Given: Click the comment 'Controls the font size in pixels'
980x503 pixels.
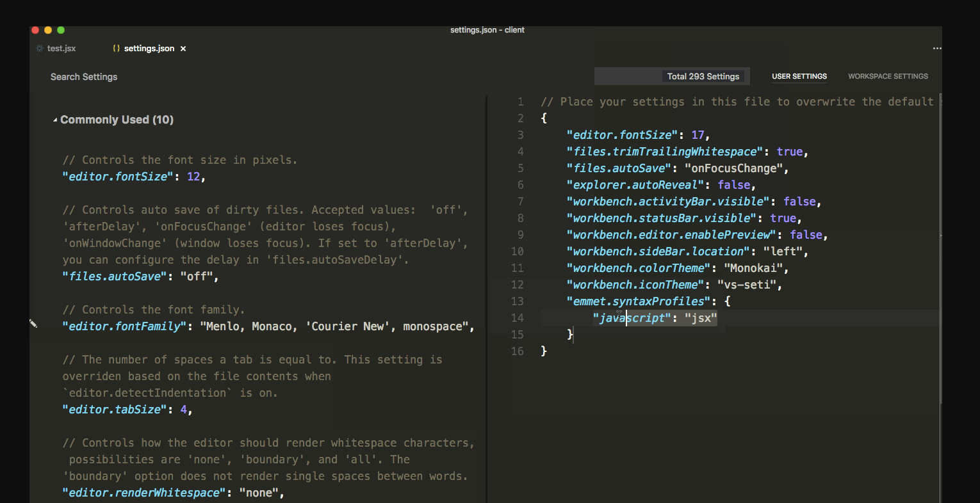Looking at the screenshot, I should coord(180,160).
